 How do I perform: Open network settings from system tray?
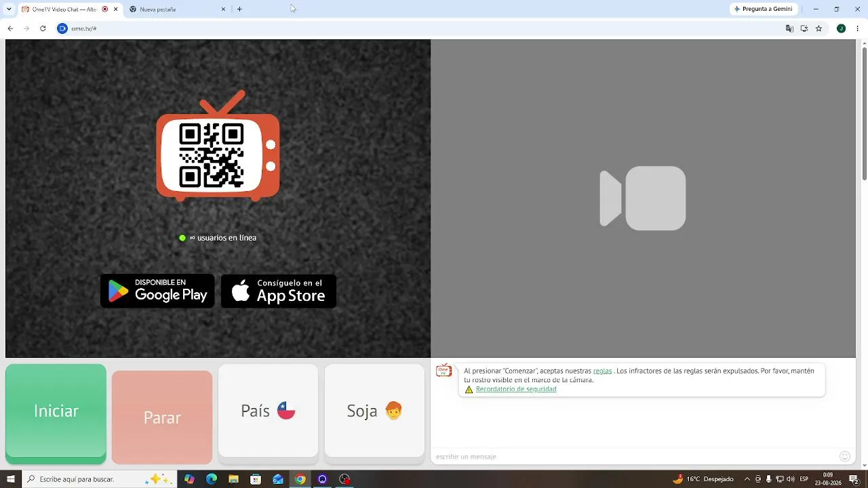pyautogui.click(x=780, y=479)
